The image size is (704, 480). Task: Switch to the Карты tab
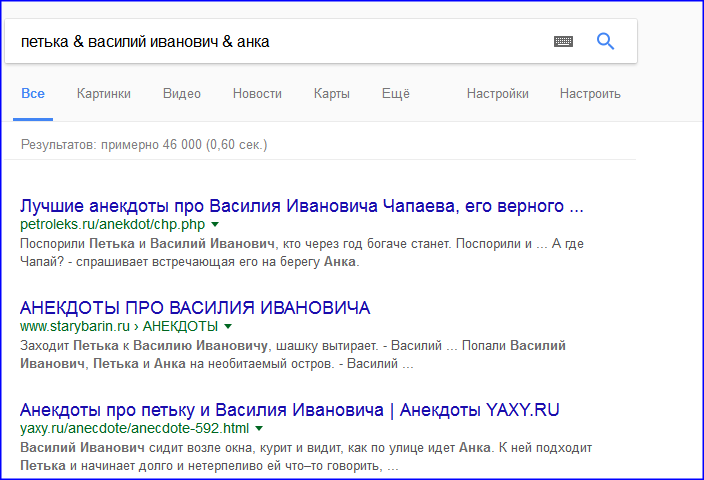coord(331,94)
